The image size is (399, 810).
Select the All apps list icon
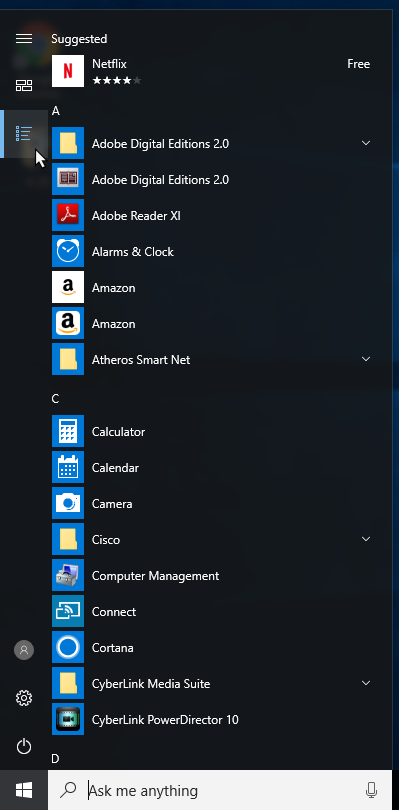(x=24, y=133)
